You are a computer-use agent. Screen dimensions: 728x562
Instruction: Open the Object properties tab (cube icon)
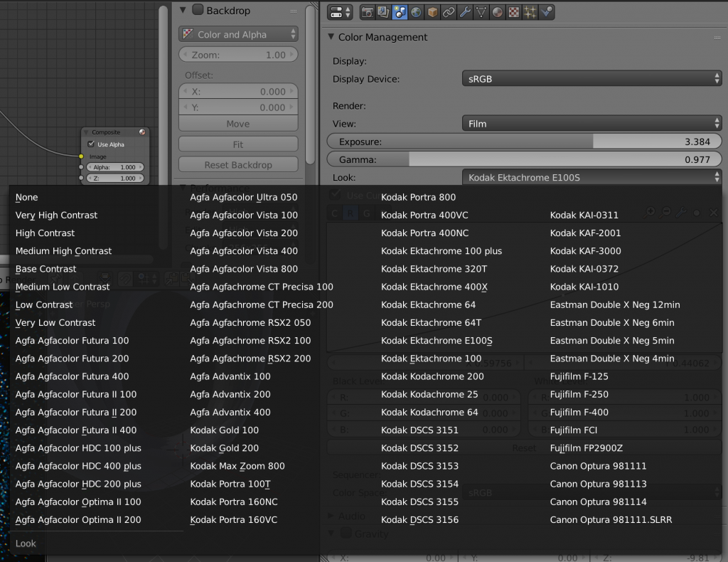[x=432, y=12]
